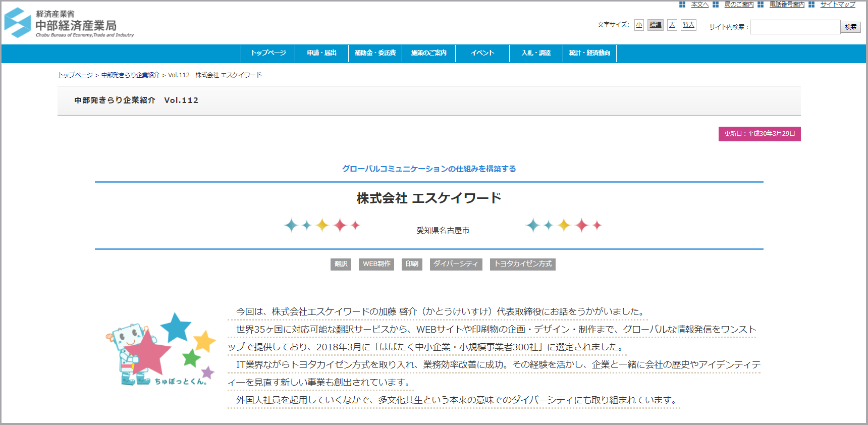Click the 中部発きらり企業紹介 Vol.112 title
Screen dimensions: 868x425
(136, 100)
